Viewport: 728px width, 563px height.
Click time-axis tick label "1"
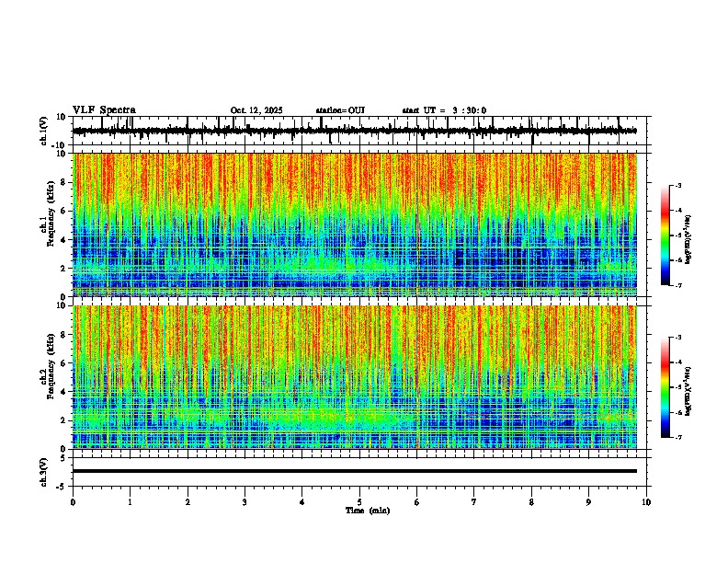coord(130,502)
